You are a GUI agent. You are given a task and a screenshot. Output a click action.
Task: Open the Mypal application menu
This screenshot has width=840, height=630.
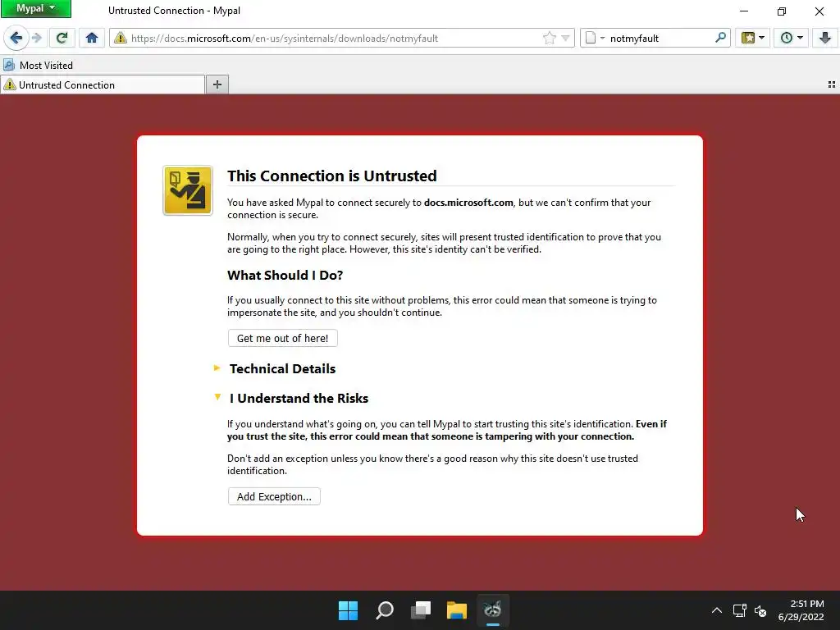point(35,8)
